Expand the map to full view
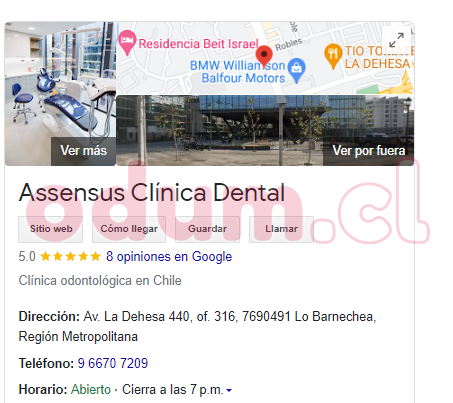This screenshot has height=403, width=453. pyautogui.click(x=397, y=40)
